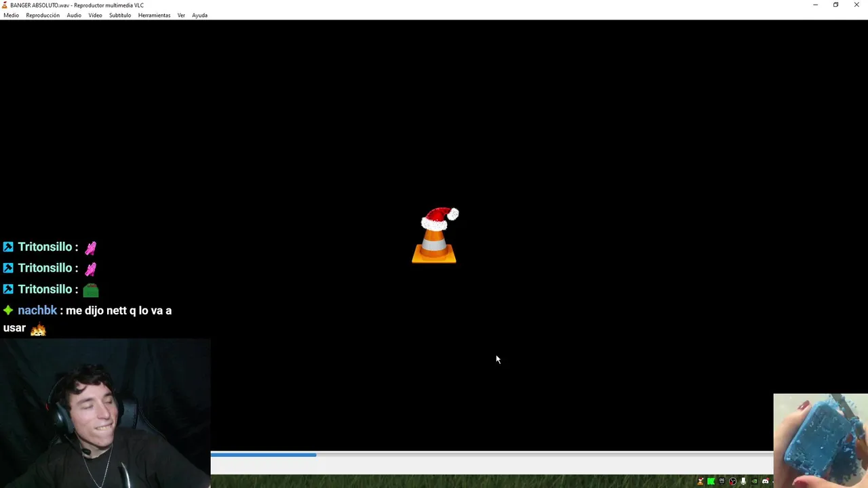Click the nachbk username in chat

37,310
